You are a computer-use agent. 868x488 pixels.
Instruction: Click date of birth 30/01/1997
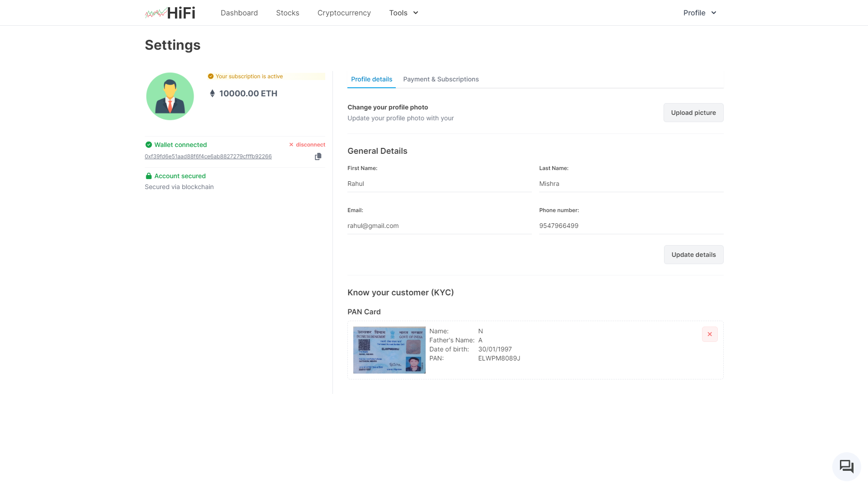pos(495,349)
